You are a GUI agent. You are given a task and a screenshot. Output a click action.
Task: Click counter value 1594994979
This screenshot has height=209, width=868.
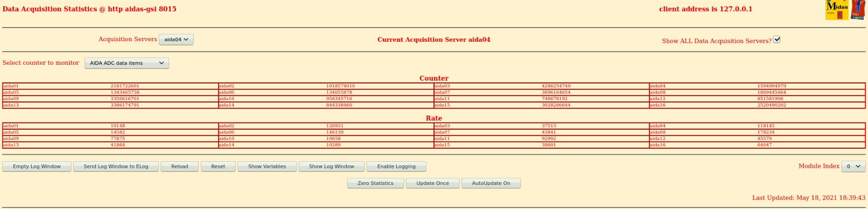(772, 86)
